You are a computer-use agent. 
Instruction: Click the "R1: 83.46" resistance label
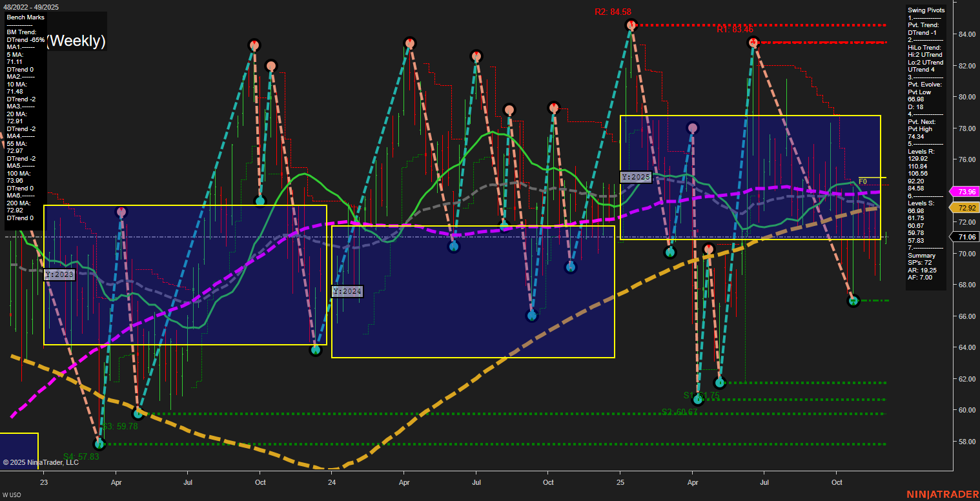tap(735, 30)
